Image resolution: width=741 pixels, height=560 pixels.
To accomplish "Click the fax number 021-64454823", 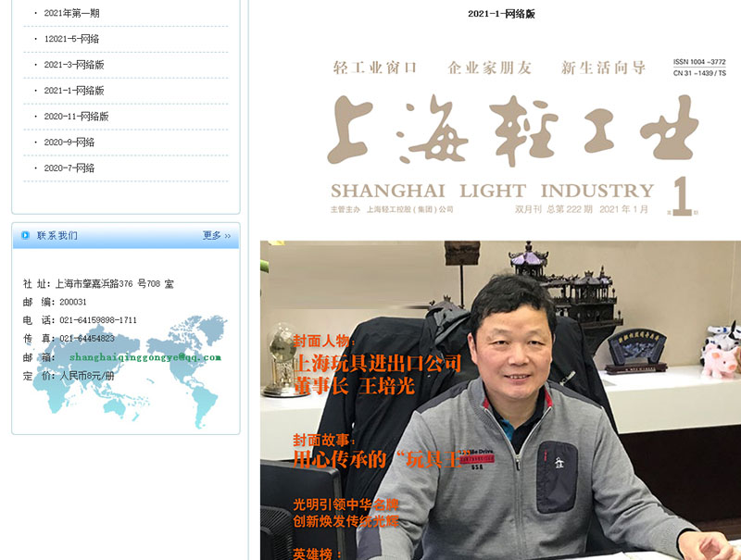I will (x=87, y=339).
